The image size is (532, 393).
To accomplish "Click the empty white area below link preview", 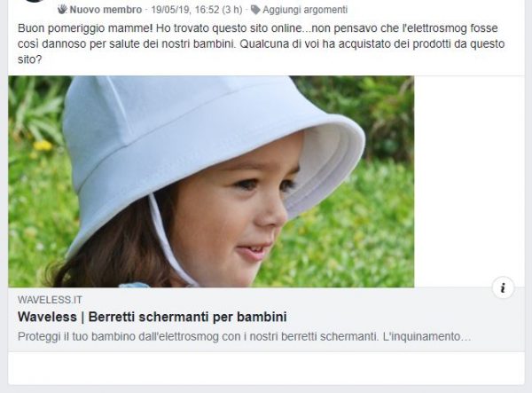I will coord(266,368).
